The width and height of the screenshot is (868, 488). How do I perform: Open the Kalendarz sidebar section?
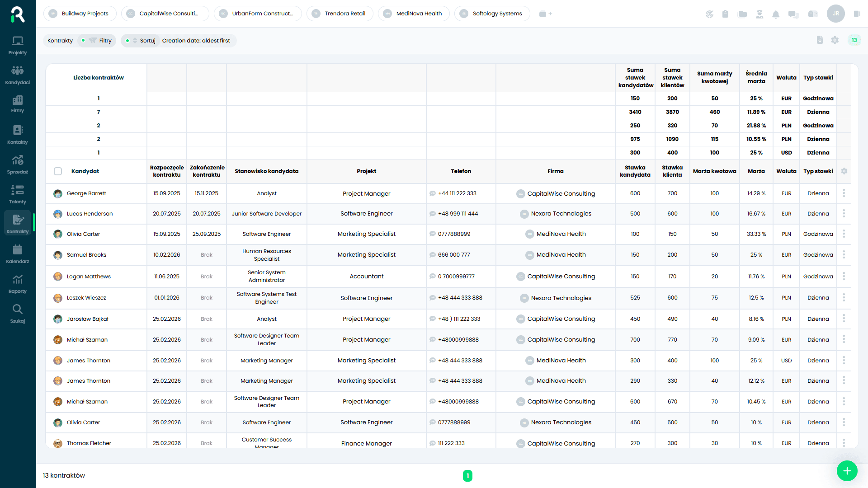tap(18, 254)
